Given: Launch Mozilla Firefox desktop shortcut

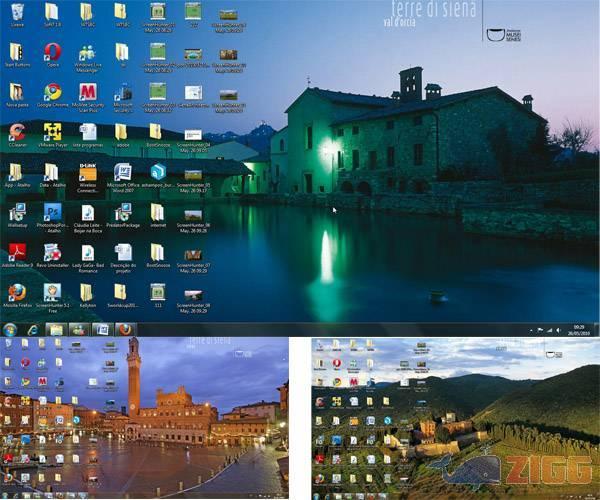Looking at the screenshot, I should pos(17,292).
